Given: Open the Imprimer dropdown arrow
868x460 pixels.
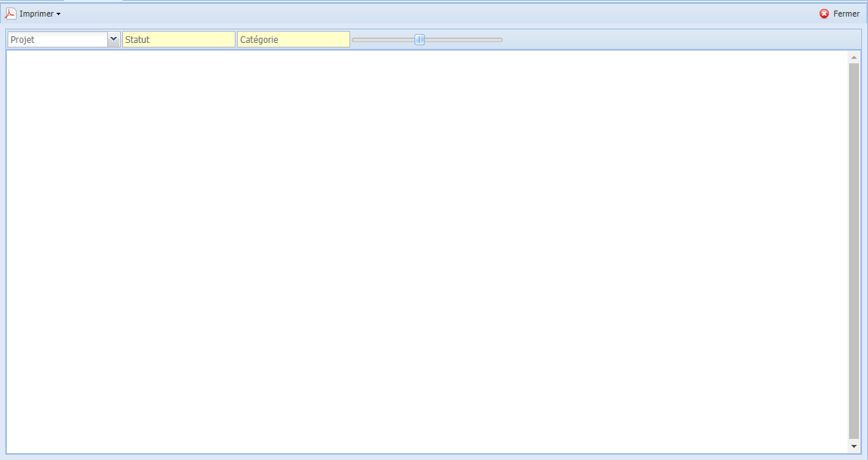Looking at the screenshot, I should click(x=59, y=14).
